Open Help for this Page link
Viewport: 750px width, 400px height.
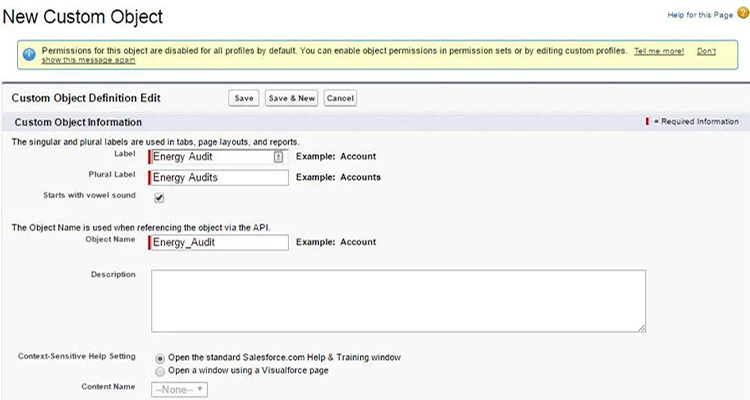(x=700, y=15)
